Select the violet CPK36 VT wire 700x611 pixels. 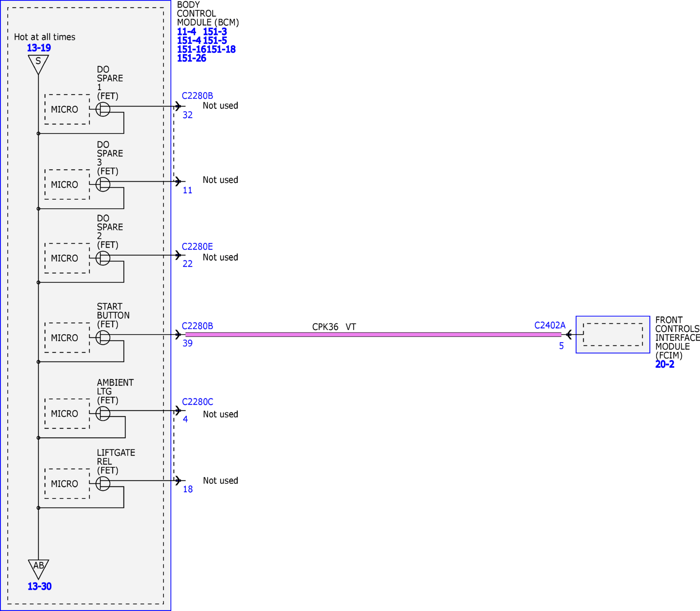373,334
